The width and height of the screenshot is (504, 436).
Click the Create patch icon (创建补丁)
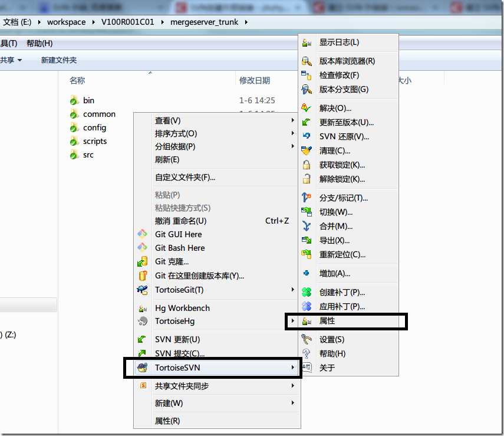pos(307,292)
